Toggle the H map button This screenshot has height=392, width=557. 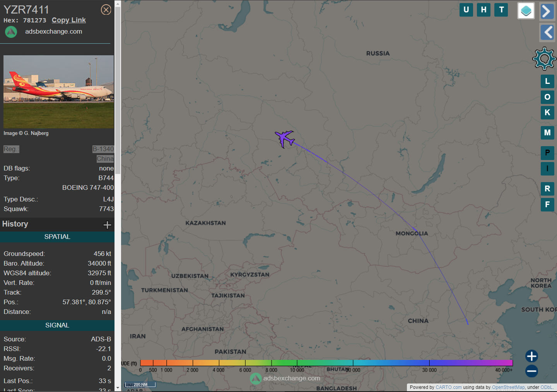(484, 10)
